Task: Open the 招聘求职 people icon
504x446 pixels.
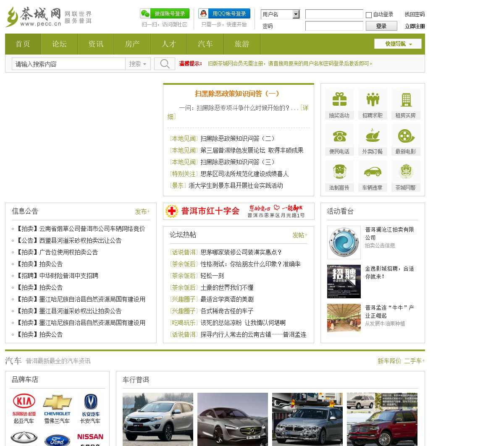Action: pyautogui.click(x=373, y=99)
